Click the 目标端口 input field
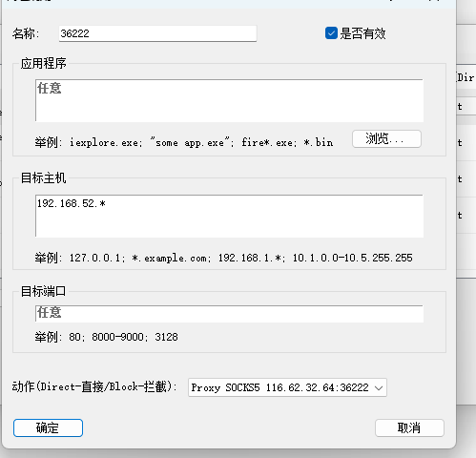The image size is (476, 458). pos(229,313)
